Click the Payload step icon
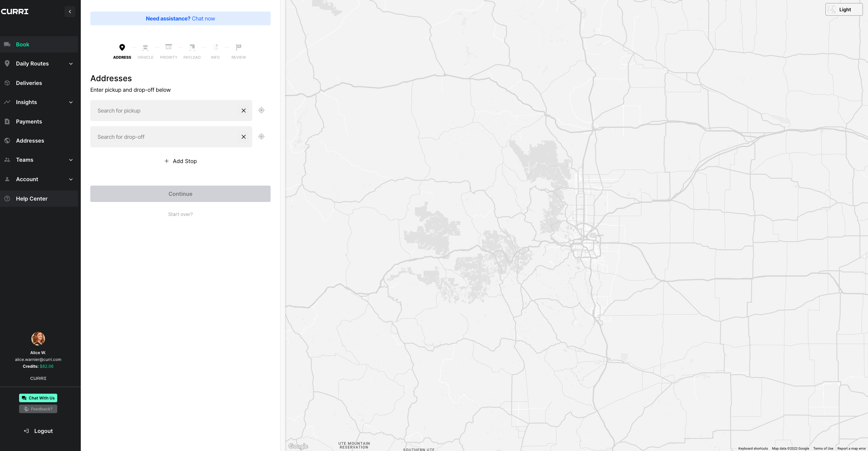868x451 pixels. pyautogui.click(x=192, y=47)
